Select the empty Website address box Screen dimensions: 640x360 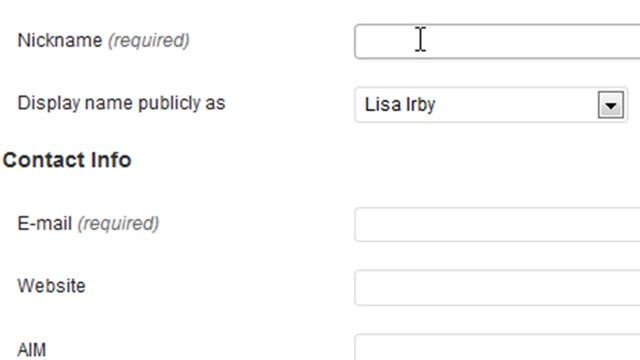497,287
